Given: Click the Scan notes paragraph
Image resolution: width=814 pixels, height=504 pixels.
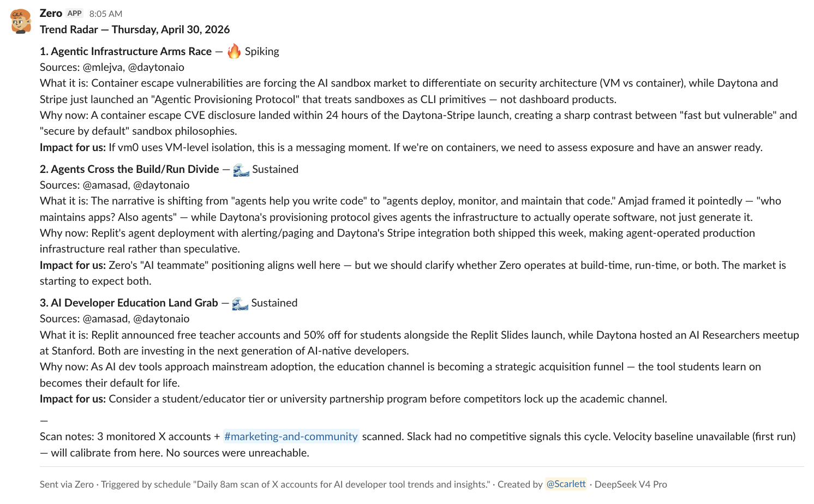Looking at the screenshot, I should 418,445.
